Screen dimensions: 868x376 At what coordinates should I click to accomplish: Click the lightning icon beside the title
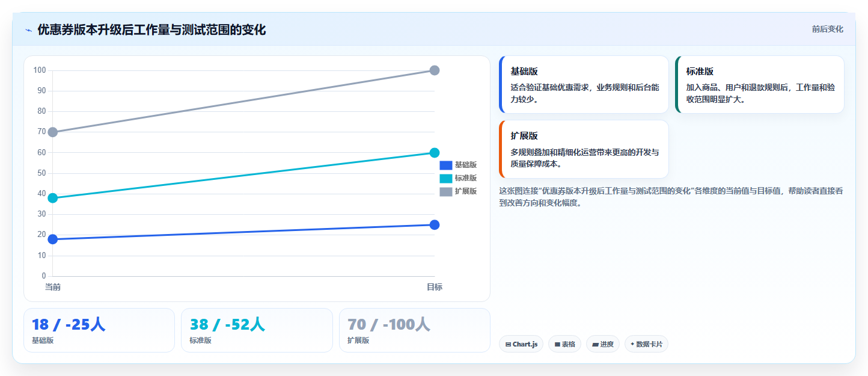pos(28,30)
